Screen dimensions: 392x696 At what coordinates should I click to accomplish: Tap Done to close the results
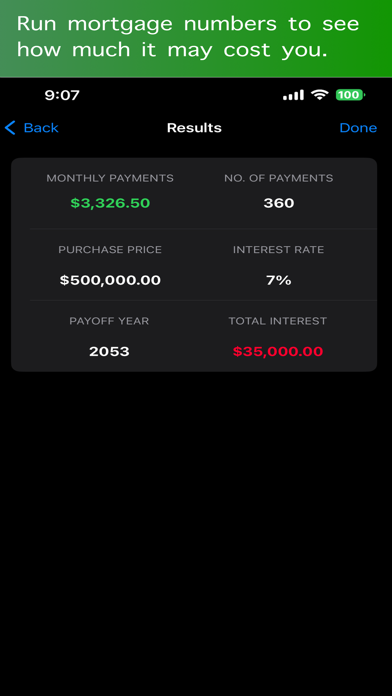pyautogui.click(x=358, y=128)
